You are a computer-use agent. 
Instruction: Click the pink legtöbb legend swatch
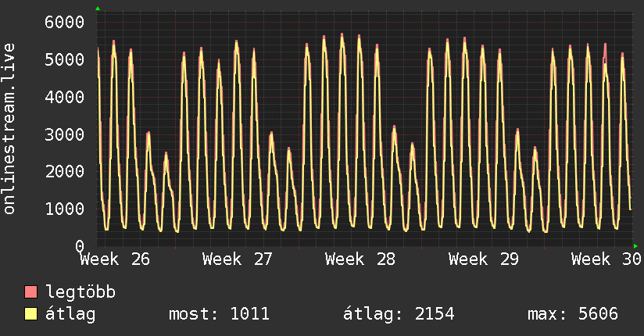30,291
